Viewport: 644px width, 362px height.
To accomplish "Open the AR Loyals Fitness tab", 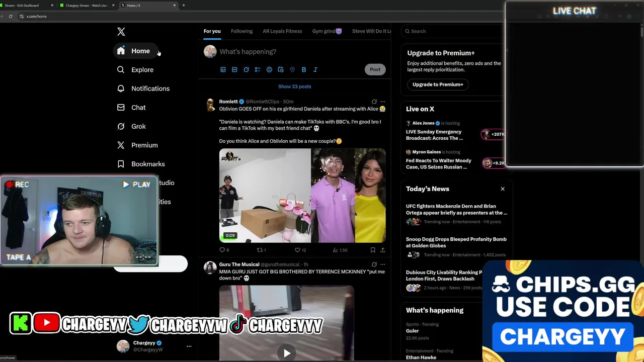I will (x=282, y=31).
